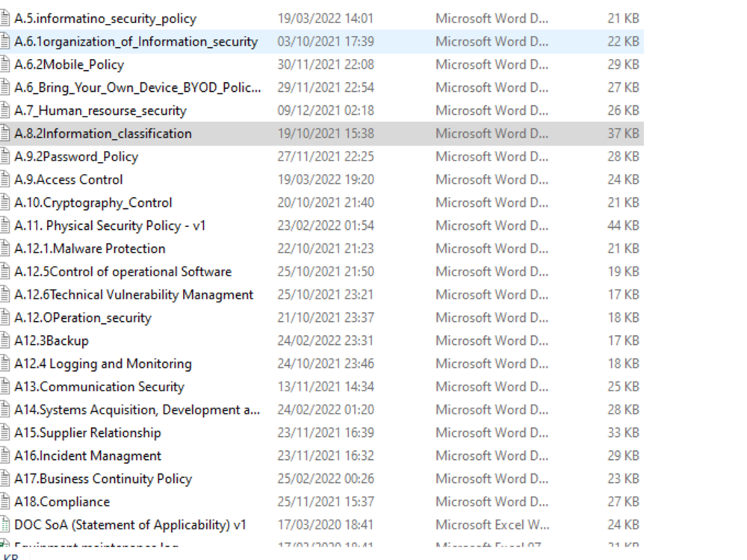Click the A18.Compliance file icon

[x=4, y=502]
